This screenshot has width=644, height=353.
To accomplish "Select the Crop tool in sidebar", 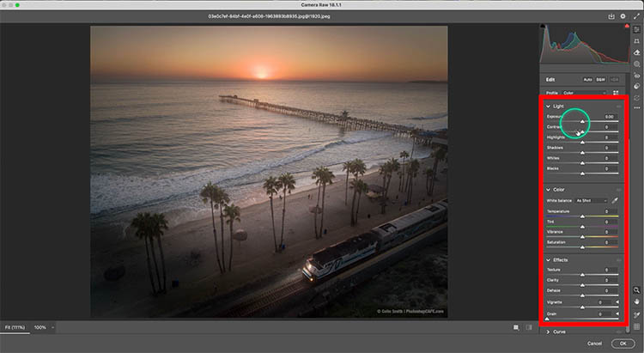I will coord(636,40).
